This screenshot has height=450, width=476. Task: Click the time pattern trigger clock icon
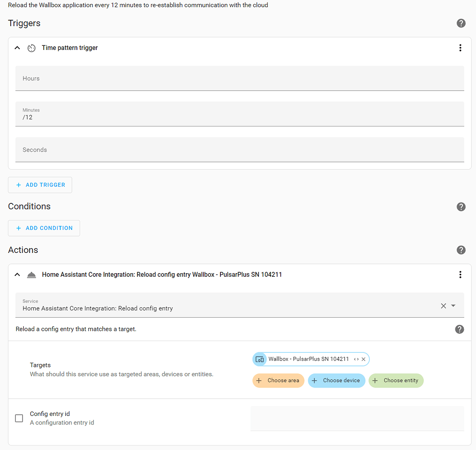[x=31, y=48]
